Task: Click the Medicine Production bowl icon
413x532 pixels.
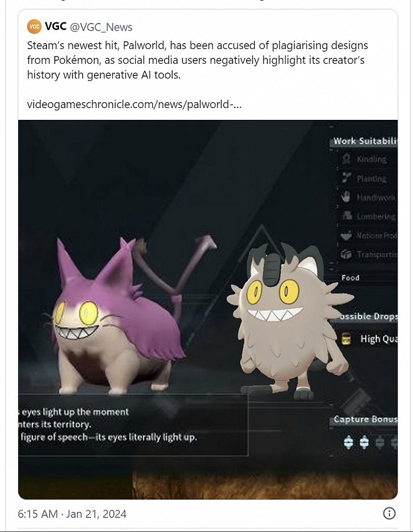Action: coord(346,235)
